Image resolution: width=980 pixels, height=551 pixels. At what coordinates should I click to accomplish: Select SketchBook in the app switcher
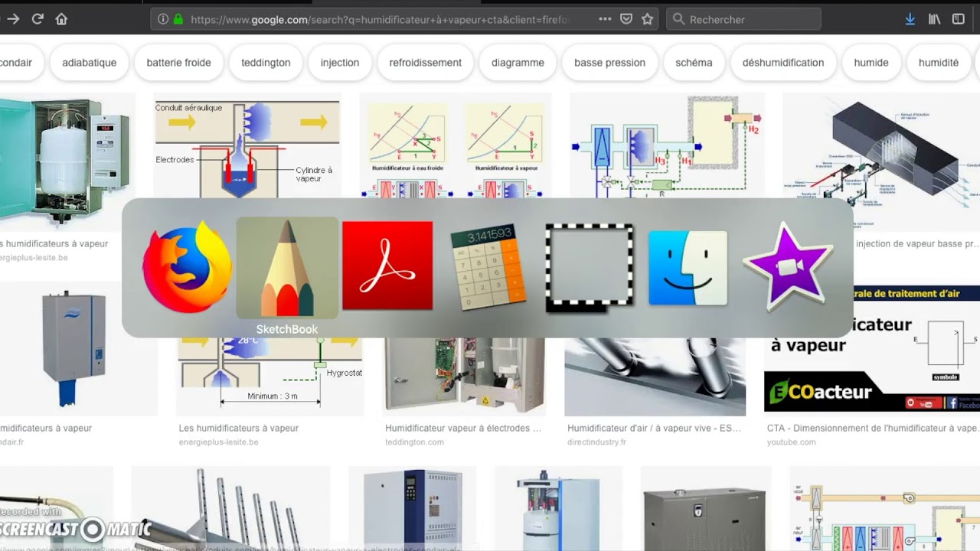[x=287, y=267]
